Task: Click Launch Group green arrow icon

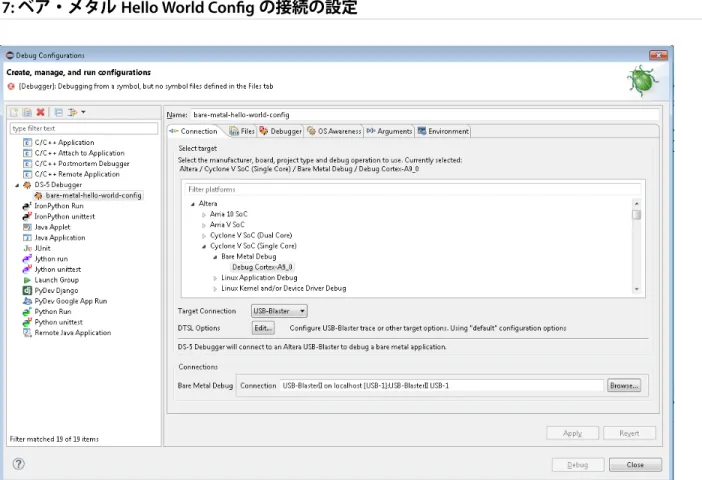Action: [27, 280]
